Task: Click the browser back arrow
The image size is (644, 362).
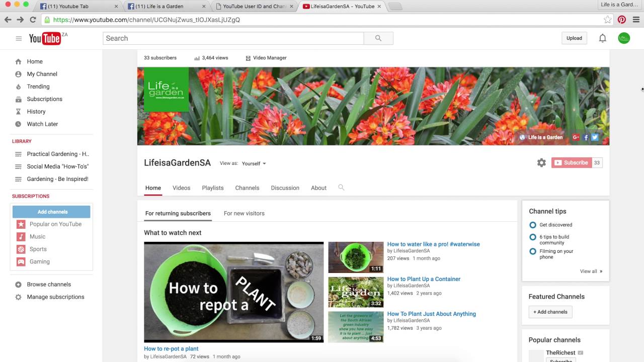Action: [8, 20]
